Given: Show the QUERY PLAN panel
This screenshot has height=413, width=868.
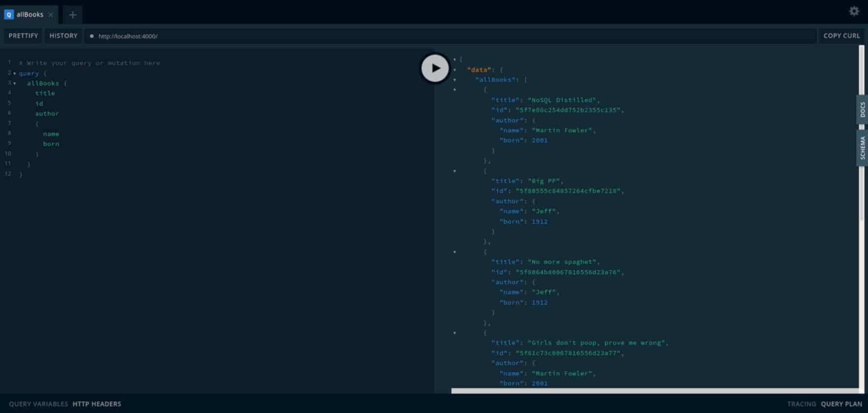Looking at the screenshot, I should pos(841,404).
